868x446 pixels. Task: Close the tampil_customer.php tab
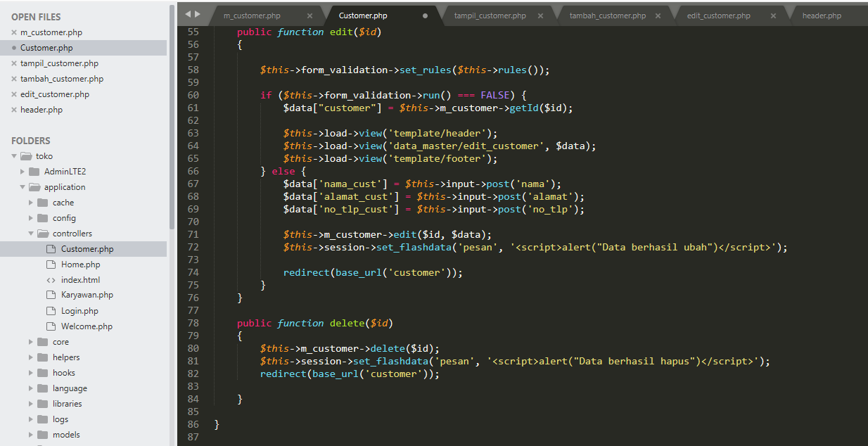pos(540,15)
